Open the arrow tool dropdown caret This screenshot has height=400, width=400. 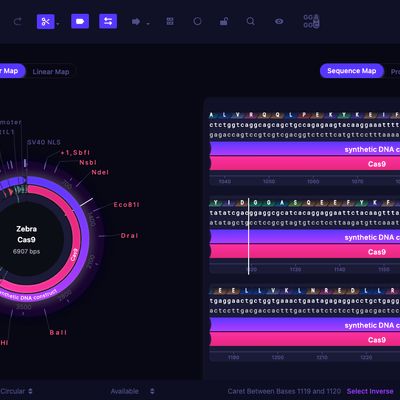[x=148, y=24]
